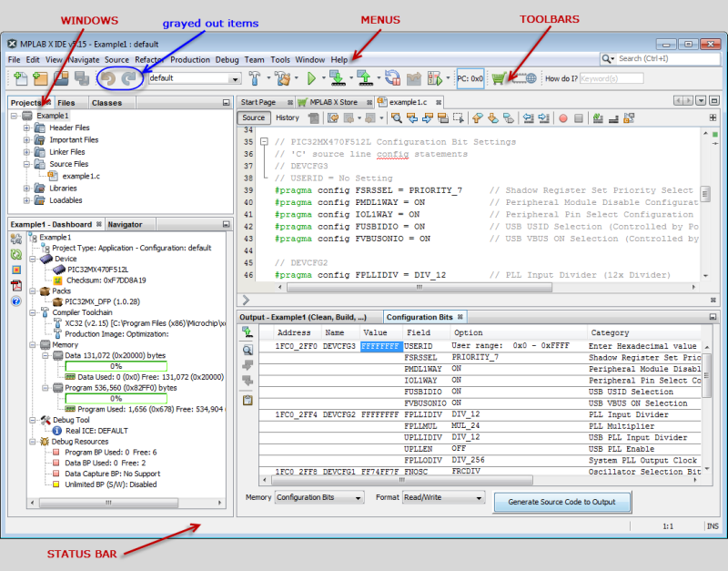
Task: Click Generate Source Code to Output button
Action: click(x=561, y=501)
